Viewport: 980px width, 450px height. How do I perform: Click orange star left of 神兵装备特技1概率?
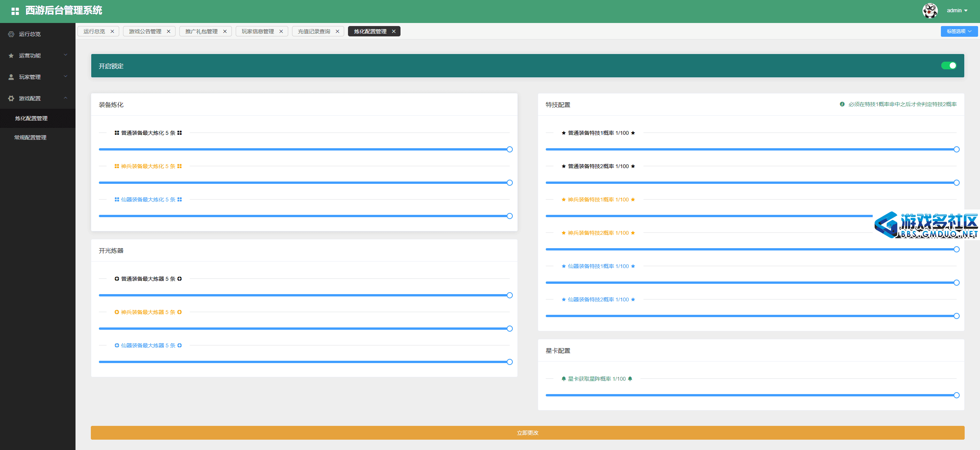click(x=564, y=200)
